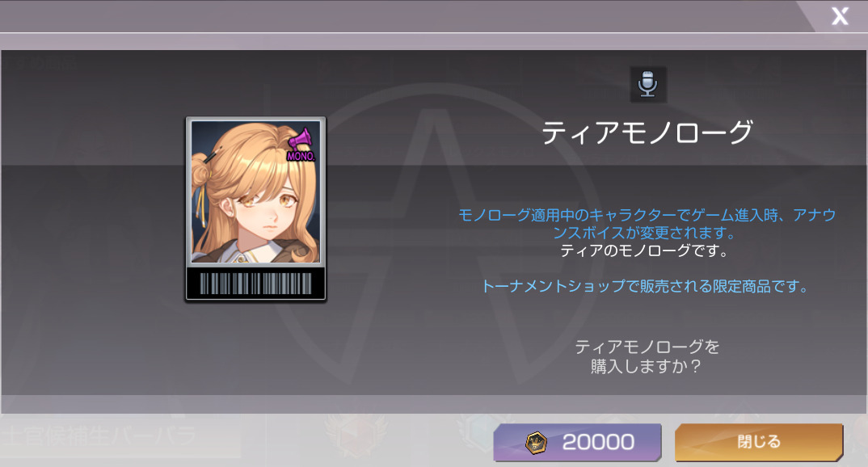Click the ティアモノローグ title text
868x467 pixels.
click(647, 133)
